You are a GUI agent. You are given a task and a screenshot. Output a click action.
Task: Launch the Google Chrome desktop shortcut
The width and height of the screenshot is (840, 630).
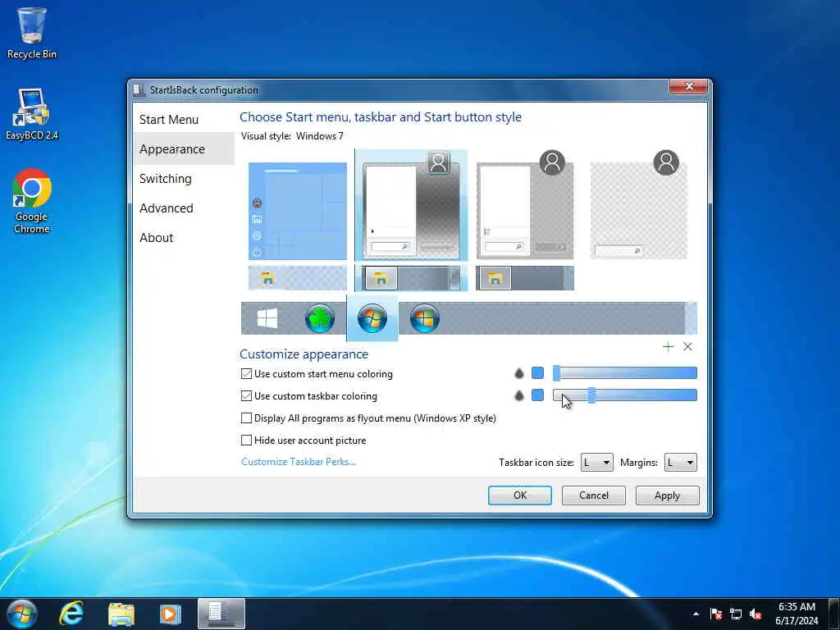pos(32,201)
